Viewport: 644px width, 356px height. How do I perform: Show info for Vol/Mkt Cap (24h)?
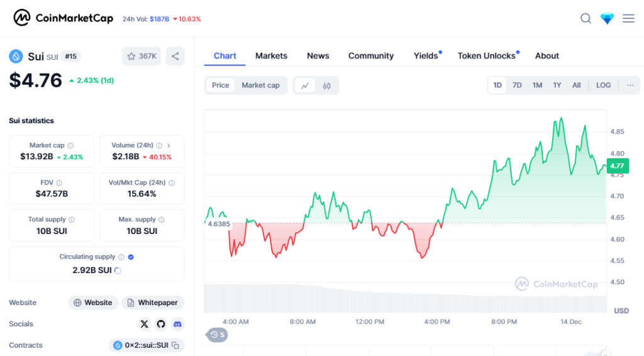click(172, 183)
